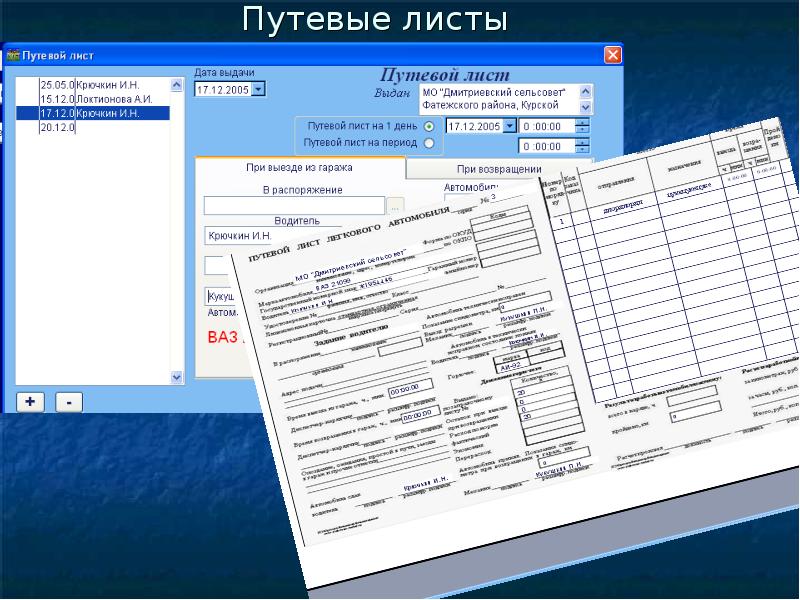Screen dimensions: 800x600
Task: Click the ellipsis browse button beside В распоряжение
Action: coord(395,206)
